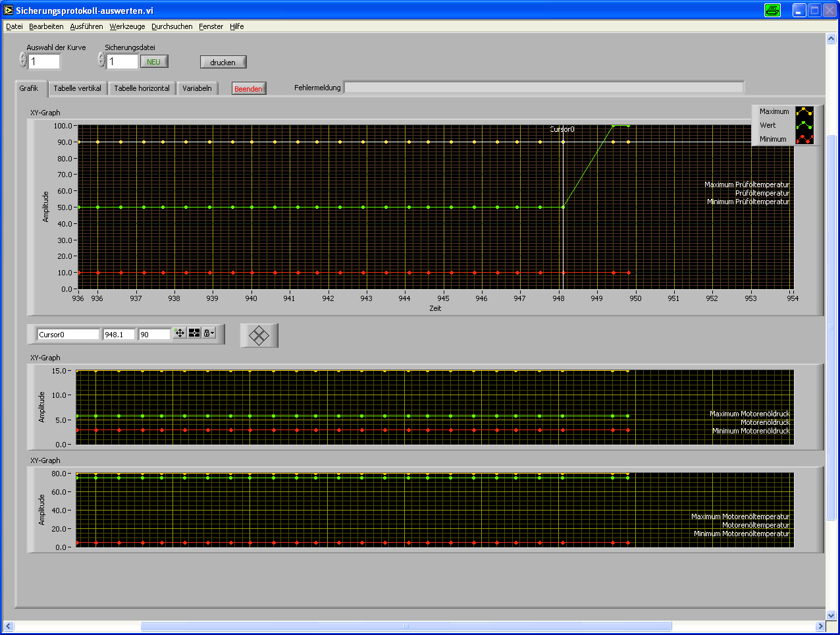Select the cursor movement crosshair tool

180,333
